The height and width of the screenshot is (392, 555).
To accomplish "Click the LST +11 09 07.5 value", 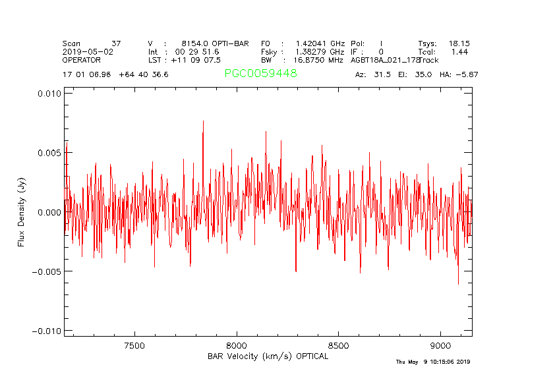I will pyautogui.click(x=184, y=59).
